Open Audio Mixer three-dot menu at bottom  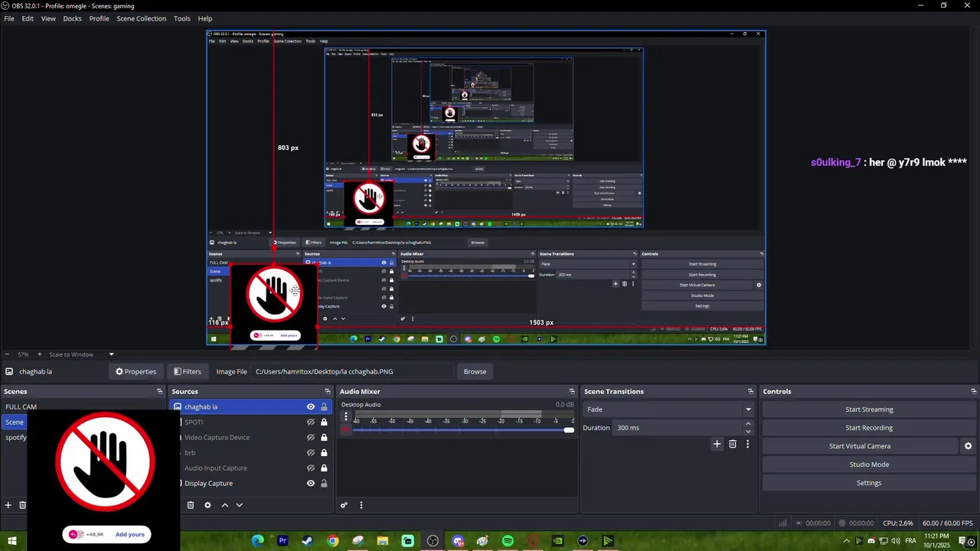pyautogui.click(x=361, y=505)
